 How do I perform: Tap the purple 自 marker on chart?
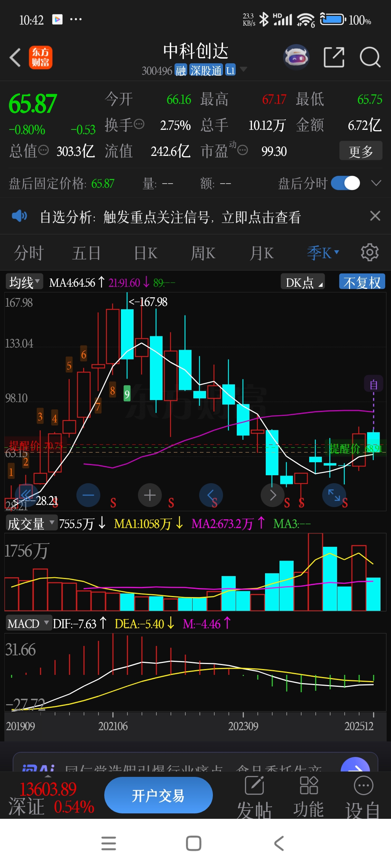[374, 384]
